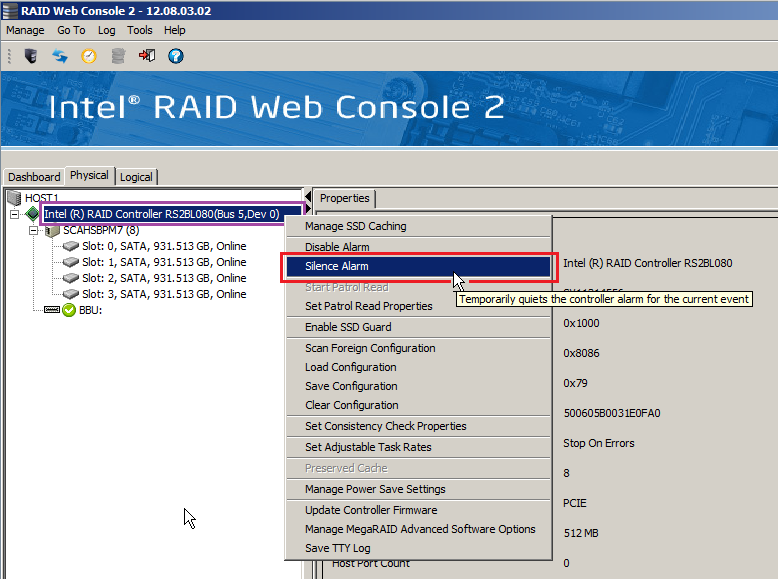Choose Disable Alarm from context menu

418,247
